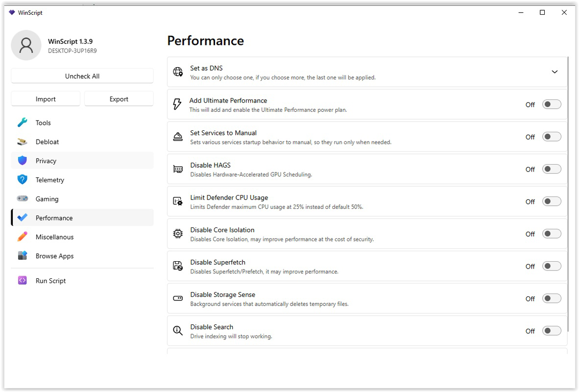The height and width of the screenshot is (392, 579).
Task: Click the disk icon for Disable Superfetch
Action: 178,266
